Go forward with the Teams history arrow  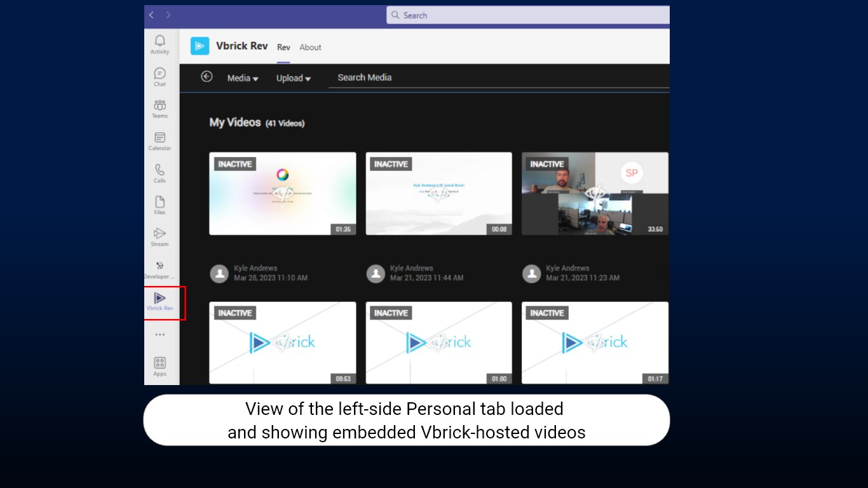click(168, 15)
